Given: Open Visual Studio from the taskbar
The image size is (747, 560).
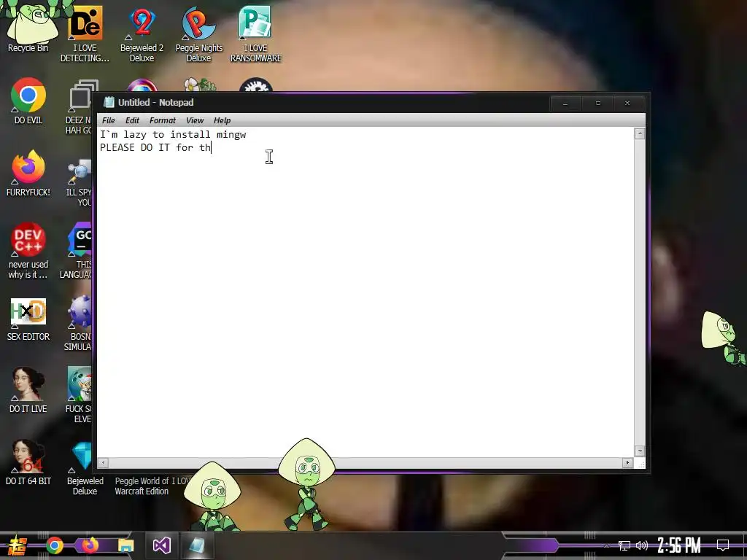Looking at the screenshot, I should (x=161, y=545).
